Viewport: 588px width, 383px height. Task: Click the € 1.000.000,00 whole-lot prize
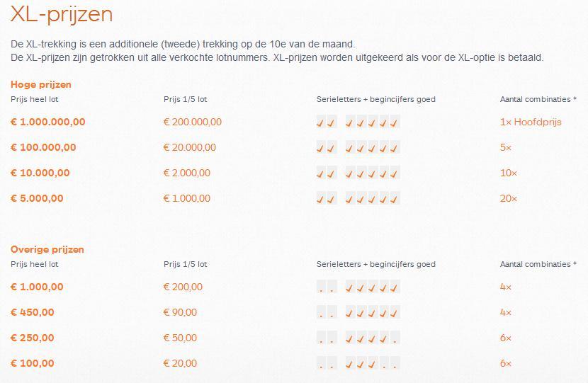pos(47,122)
